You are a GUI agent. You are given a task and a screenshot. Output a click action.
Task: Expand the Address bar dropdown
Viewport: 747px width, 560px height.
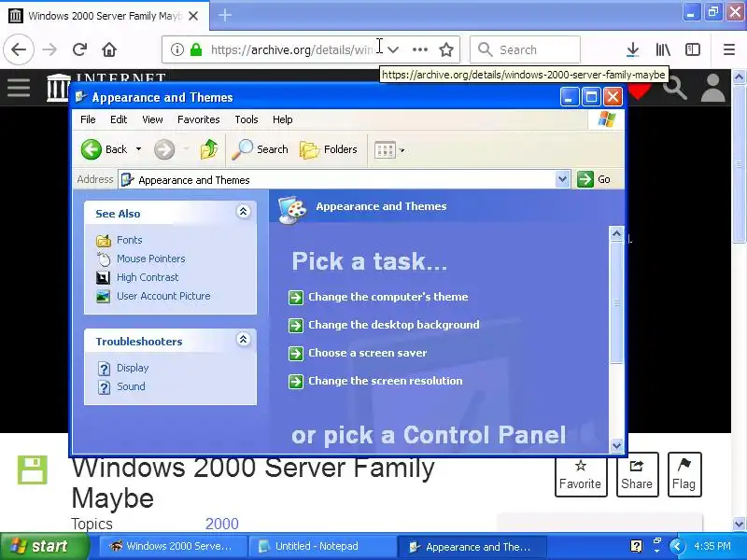click(562, 179)
